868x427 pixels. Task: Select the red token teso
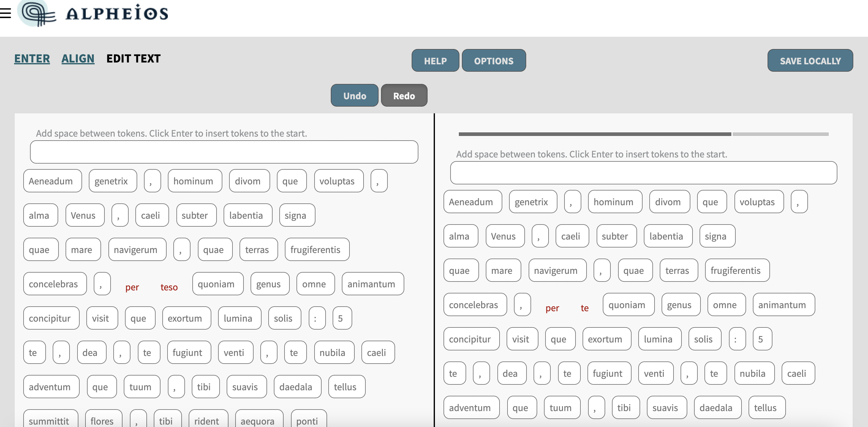(x=169, y=287)
